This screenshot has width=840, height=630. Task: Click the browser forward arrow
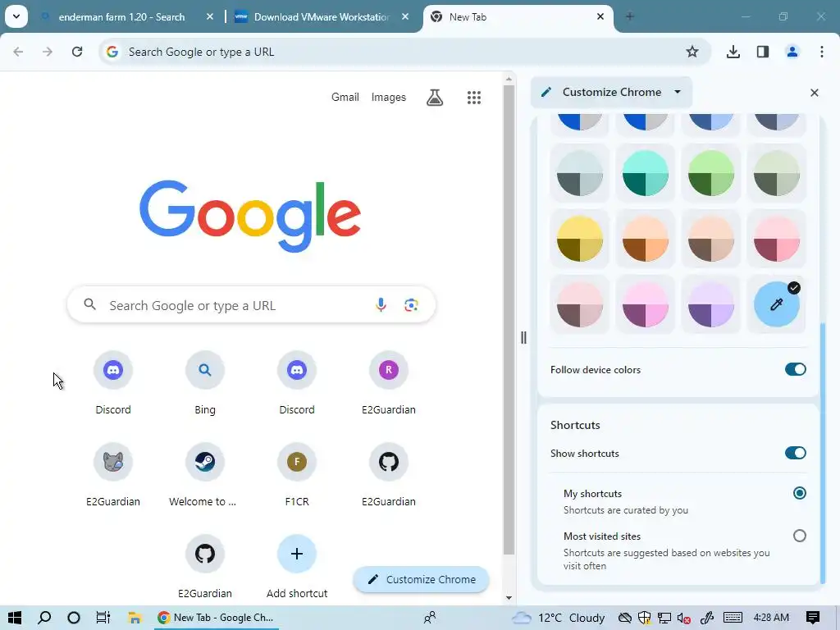point(48,52)
